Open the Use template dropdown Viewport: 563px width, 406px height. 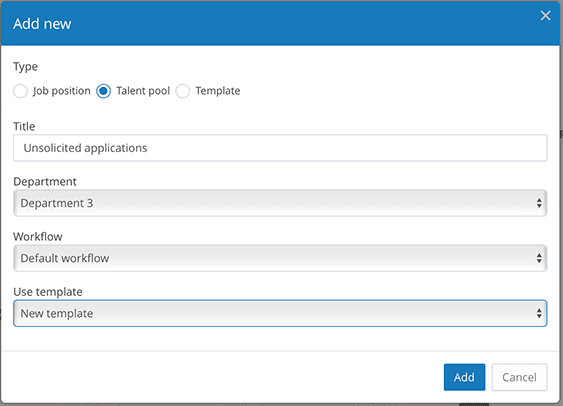[280, 313]
